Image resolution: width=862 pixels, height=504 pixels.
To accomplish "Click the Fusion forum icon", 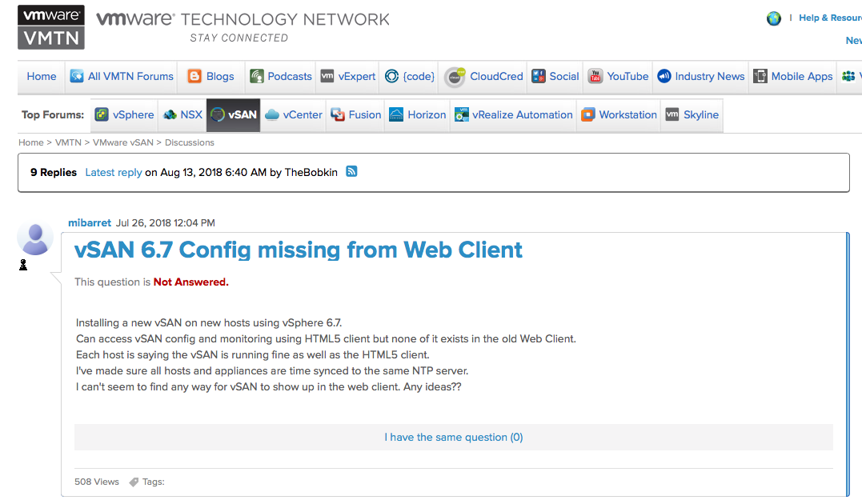I will [x=338, y=115].
